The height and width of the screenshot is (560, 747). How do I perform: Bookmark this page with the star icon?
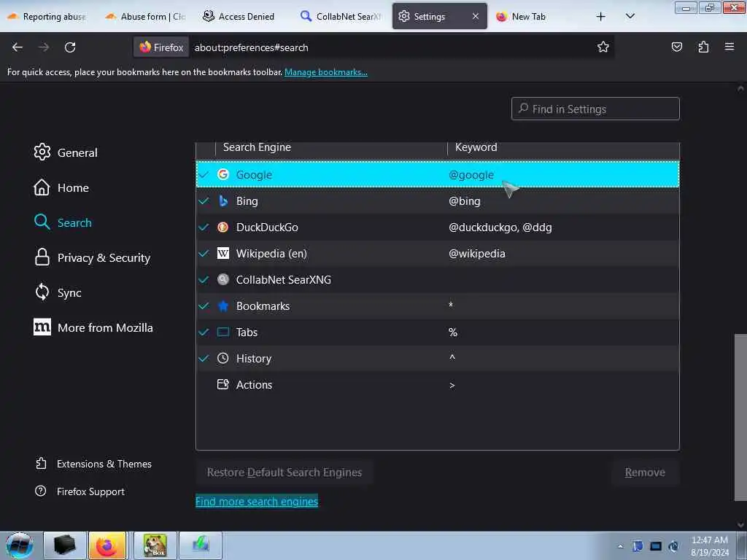click(x=603, y=47)
